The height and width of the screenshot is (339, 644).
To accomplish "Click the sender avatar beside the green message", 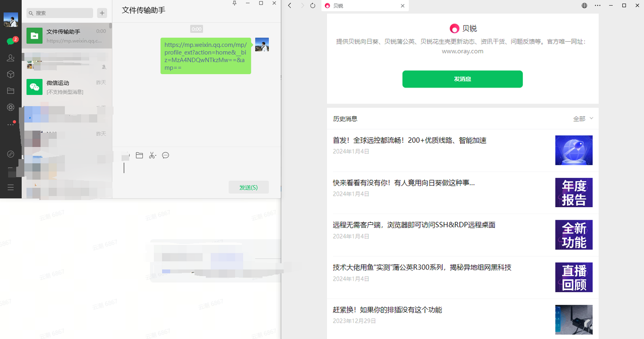I will pos(262,44).
